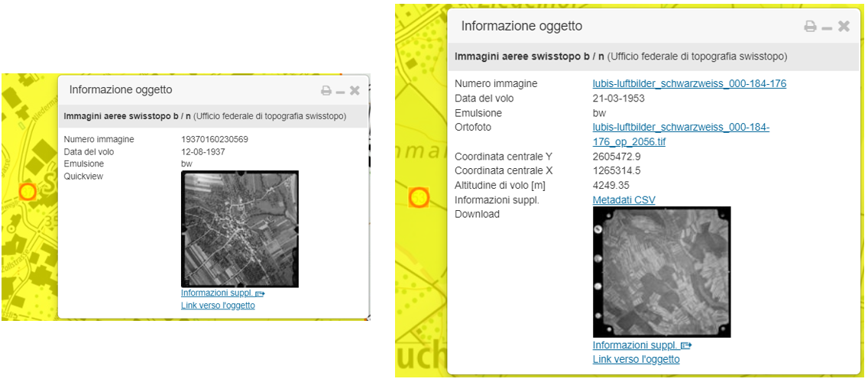
Task: Open lubis-luftbilder_schwarzweiss_000-184-176 image number link
Action: 689,83
